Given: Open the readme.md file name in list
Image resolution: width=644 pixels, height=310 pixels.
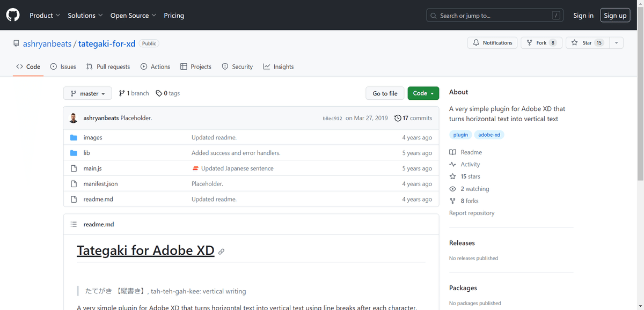Looking at the screenshot, I should coord(98,200).
